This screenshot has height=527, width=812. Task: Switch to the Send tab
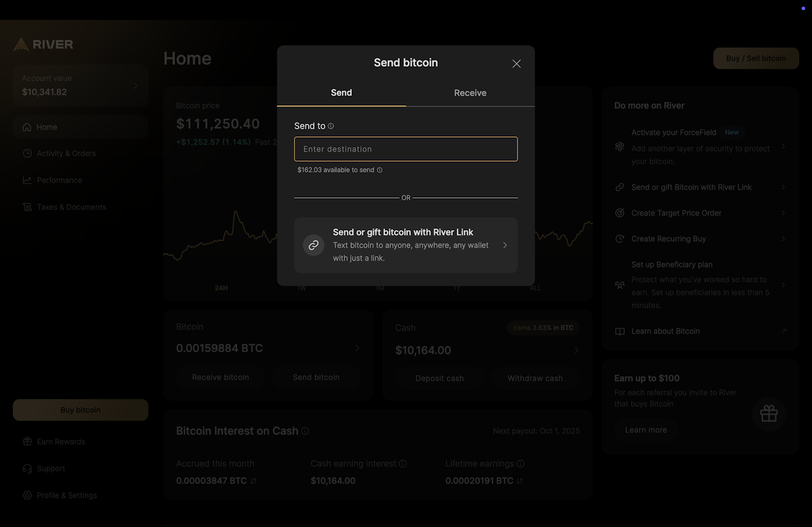coord(341,93)
